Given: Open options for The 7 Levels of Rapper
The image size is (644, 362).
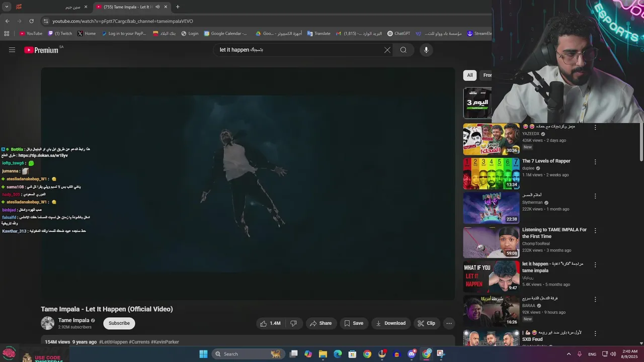Looking at the screenshot, I should coord(595,162).
